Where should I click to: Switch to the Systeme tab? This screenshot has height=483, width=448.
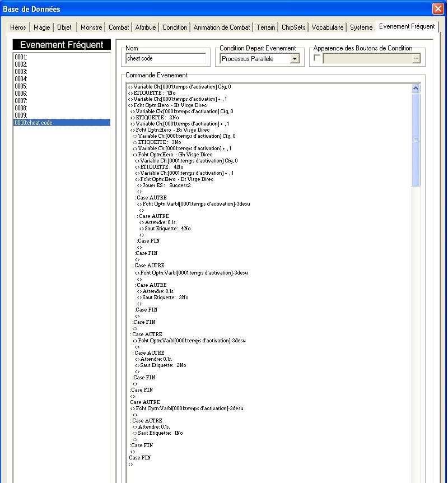(361, 27)
